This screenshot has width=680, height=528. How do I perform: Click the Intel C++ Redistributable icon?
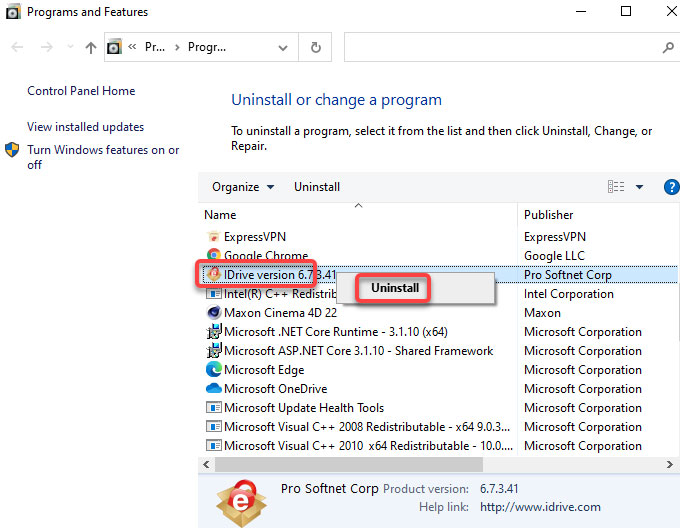click(213, 293)
